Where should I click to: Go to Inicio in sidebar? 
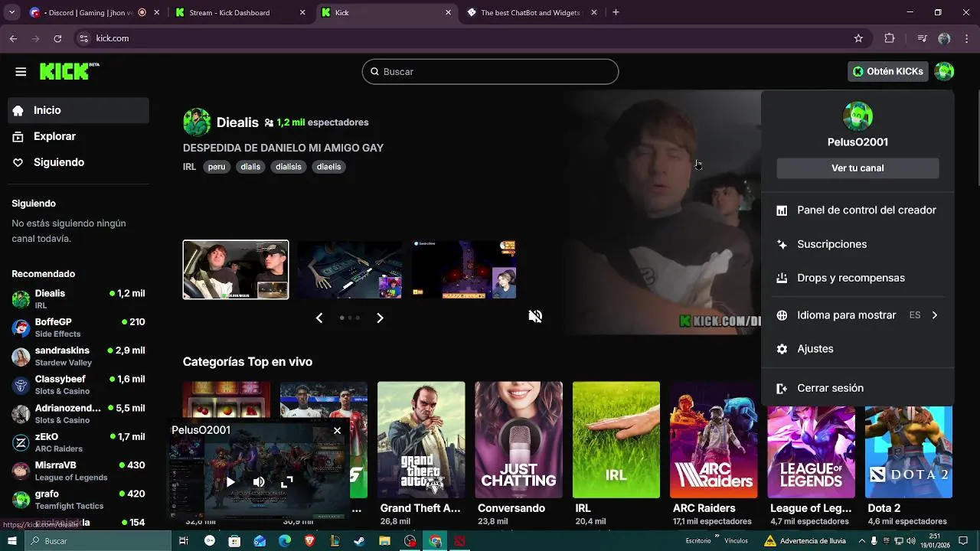point(79,110)
